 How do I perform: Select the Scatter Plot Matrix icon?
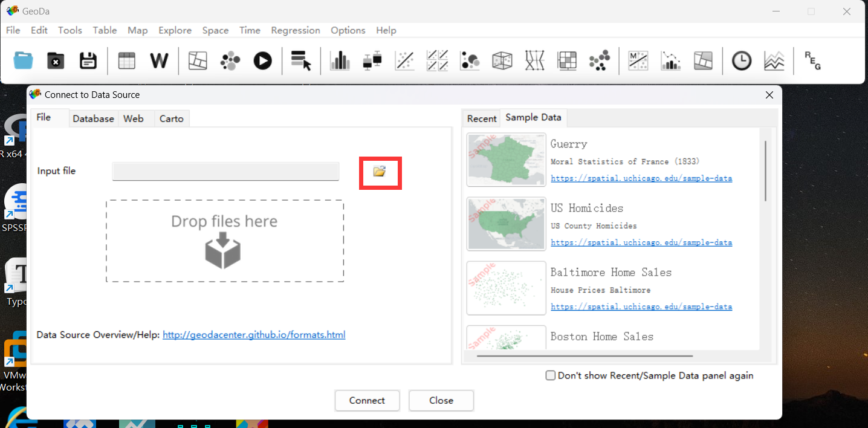point(437,60)
